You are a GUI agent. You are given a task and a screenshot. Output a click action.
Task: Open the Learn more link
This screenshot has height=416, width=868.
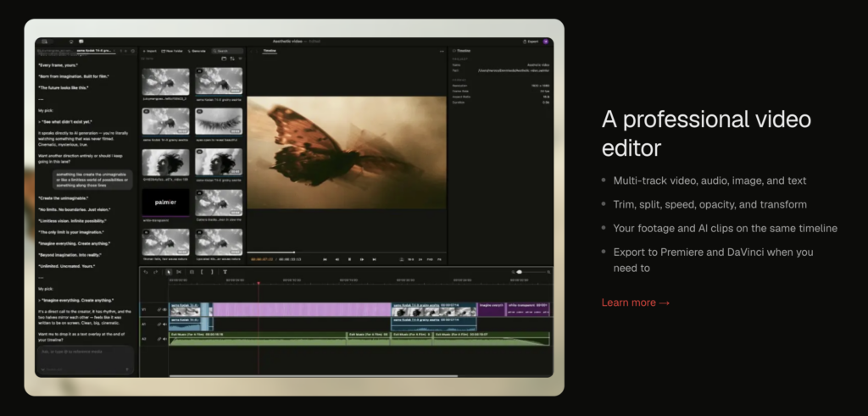[636, 302]
